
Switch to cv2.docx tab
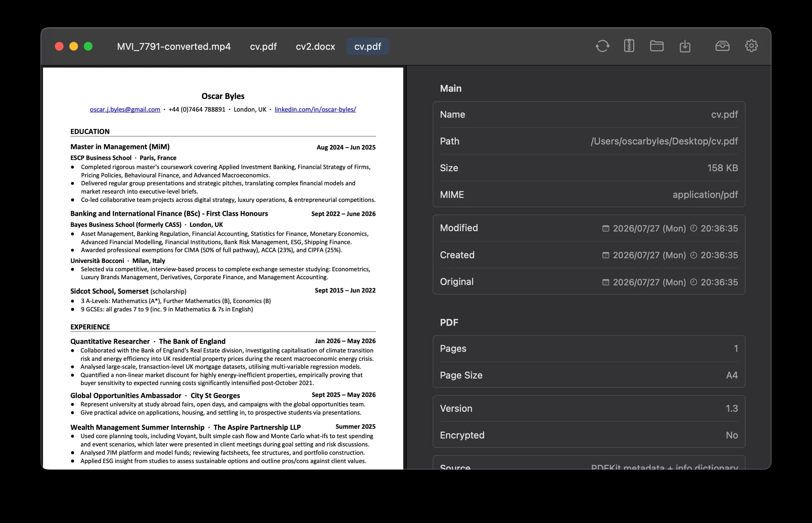coord(315,46)
